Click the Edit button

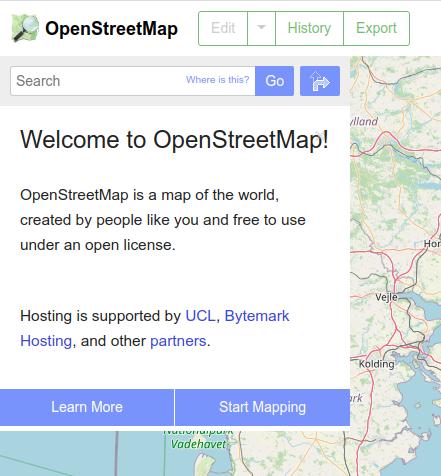(x=223, y=28)
